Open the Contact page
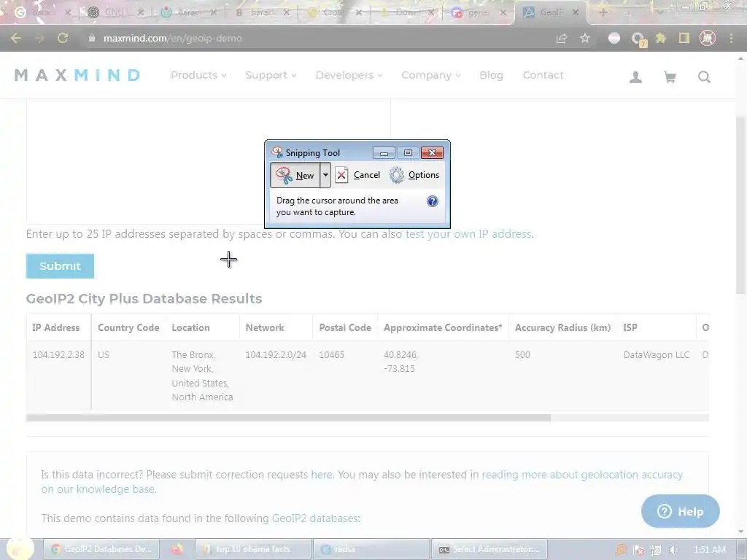 click(x=543, y=75)
